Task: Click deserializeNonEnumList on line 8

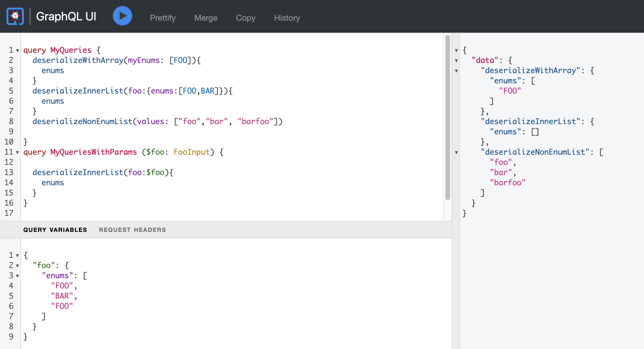Action: tap(83, 121)
